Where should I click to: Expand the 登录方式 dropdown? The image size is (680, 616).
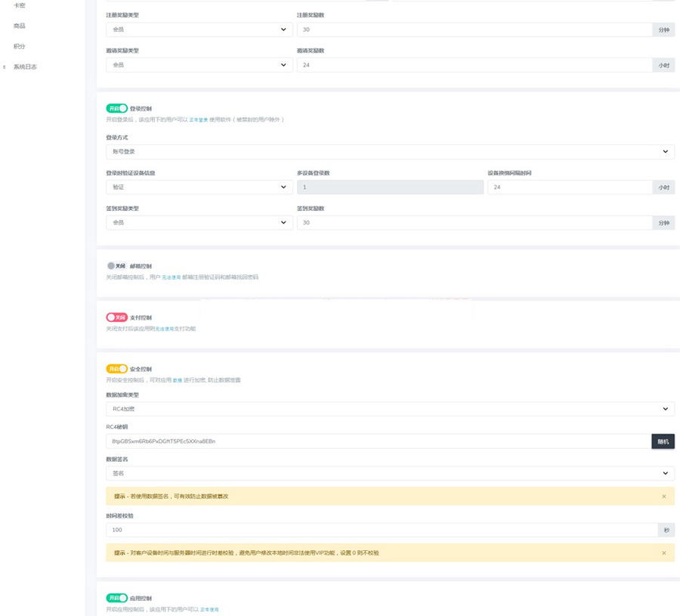390,152
